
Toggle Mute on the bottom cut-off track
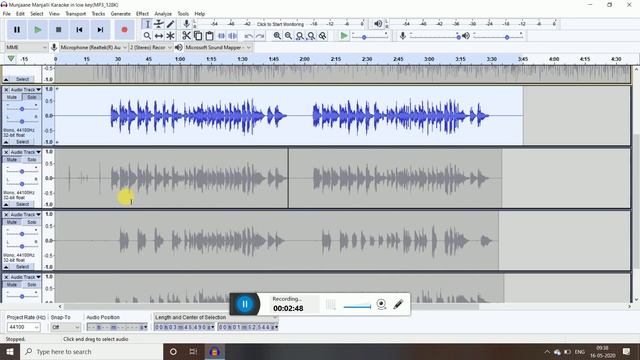pos(12,284)
